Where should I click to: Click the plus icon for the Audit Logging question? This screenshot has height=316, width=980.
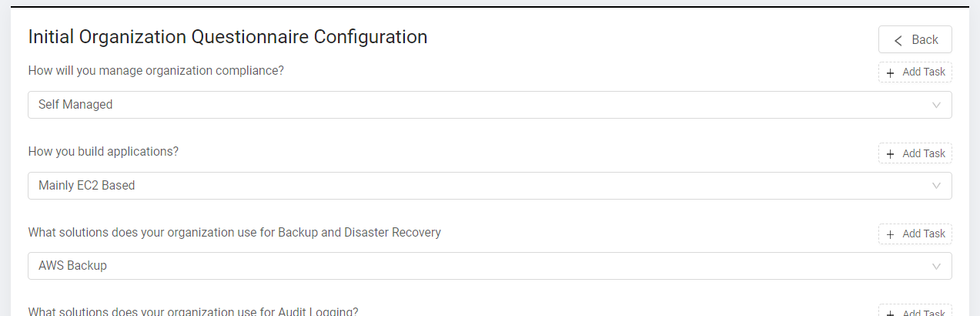pyautogui.click(x=891, y=313)
